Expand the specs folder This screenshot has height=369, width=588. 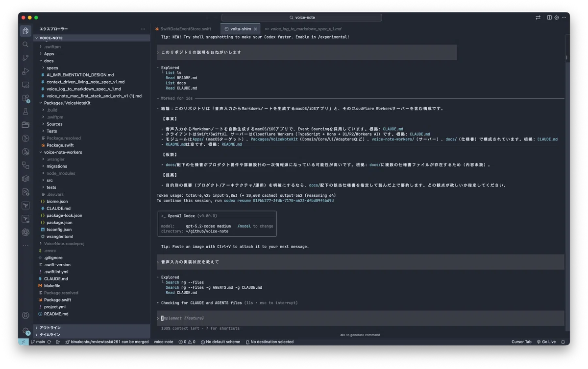92,68
